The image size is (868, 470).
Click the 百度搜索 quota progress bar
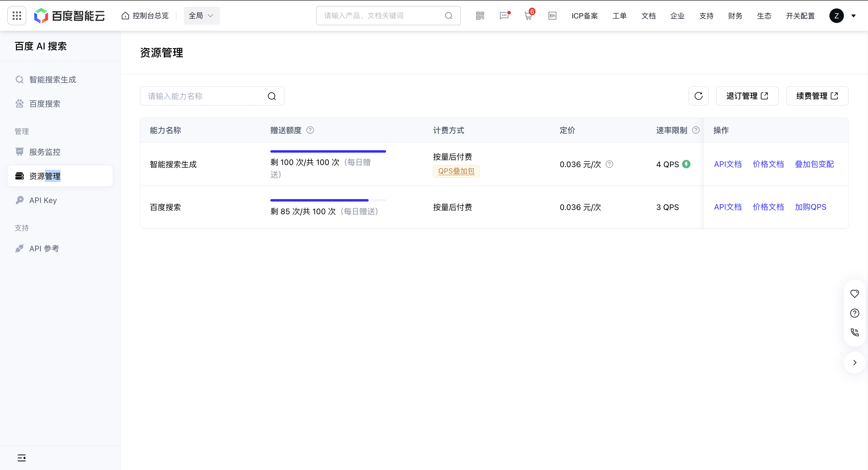click(328, 200)
